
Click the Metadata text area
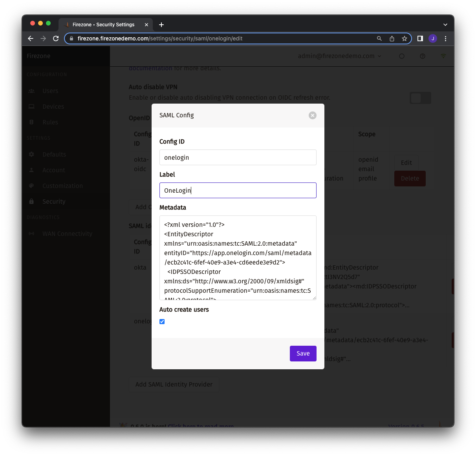pyautogui.click(x=238, y=258)
